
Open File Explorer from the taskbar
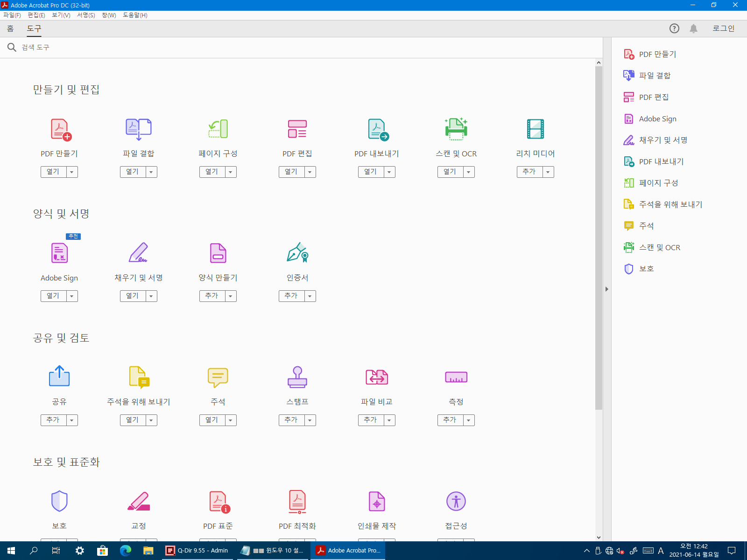tap(148, 551)
